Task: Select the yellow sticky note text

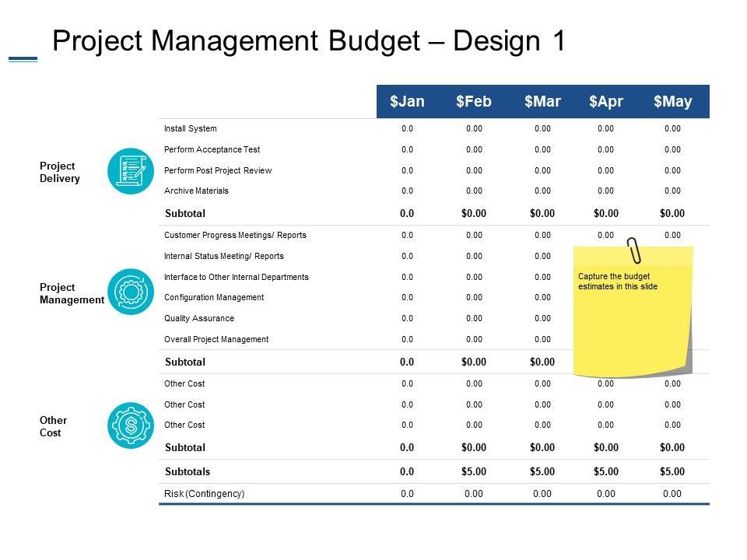Action: tap(618, 282)
